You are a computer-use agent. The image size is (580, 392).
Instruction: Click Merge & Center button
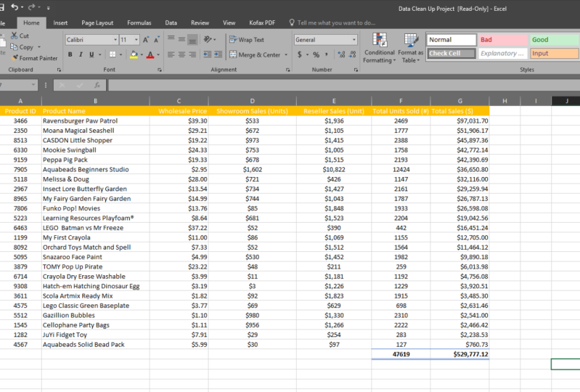tap(255, 54)
